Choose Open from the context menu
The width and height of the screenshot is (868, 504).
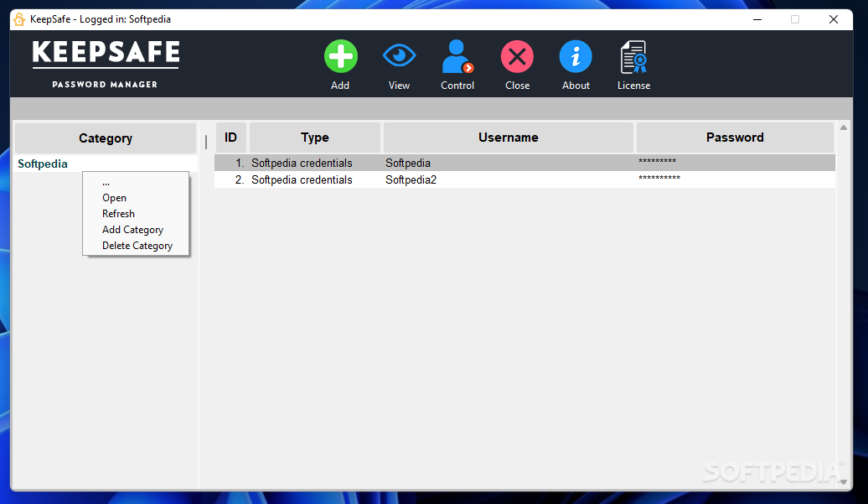coord(114,198)
